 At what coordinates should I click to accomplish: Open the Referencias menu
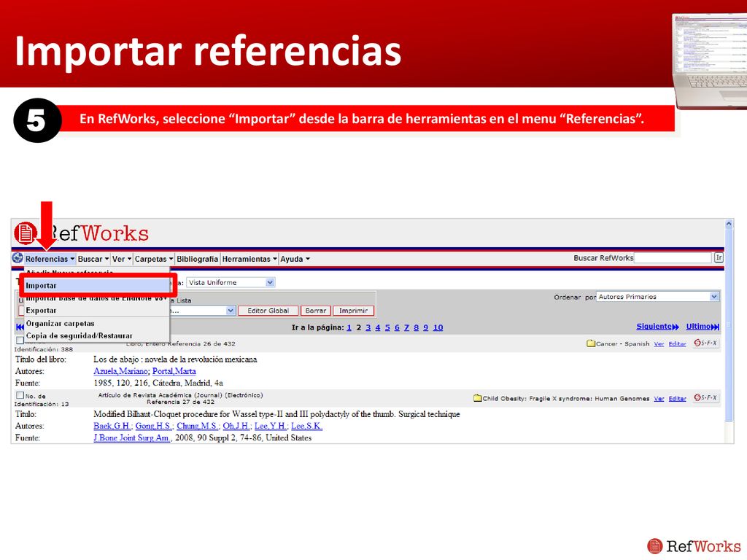[50, 259]
